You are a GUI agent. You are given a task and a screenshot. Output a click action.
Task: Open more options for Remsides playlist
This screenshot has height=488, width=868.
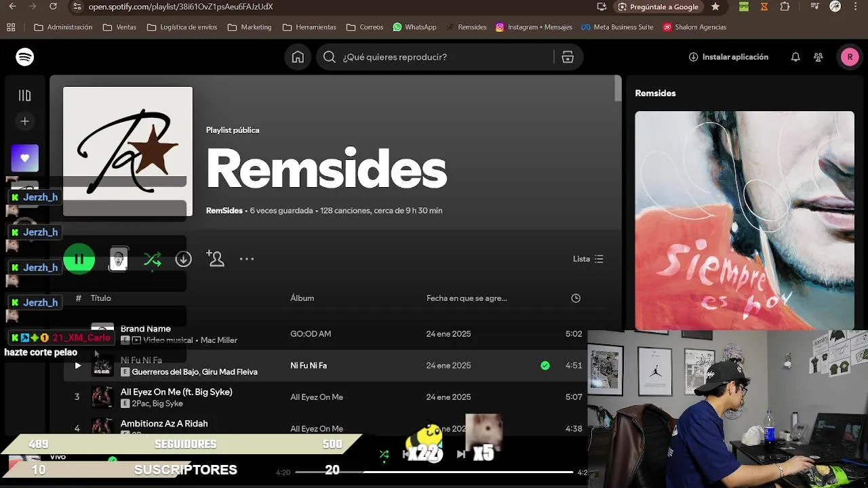point(247,259)
